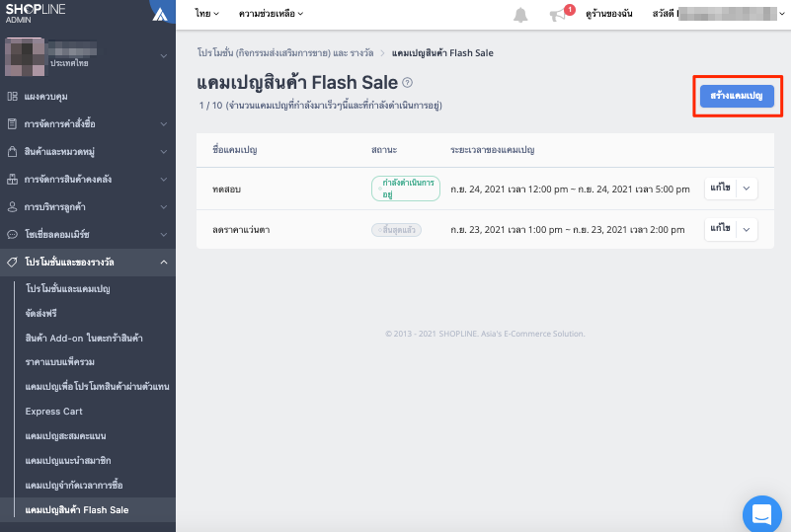Click แก้ไข button for ลดราคาแว่นตา campaign

pos(720,229)
